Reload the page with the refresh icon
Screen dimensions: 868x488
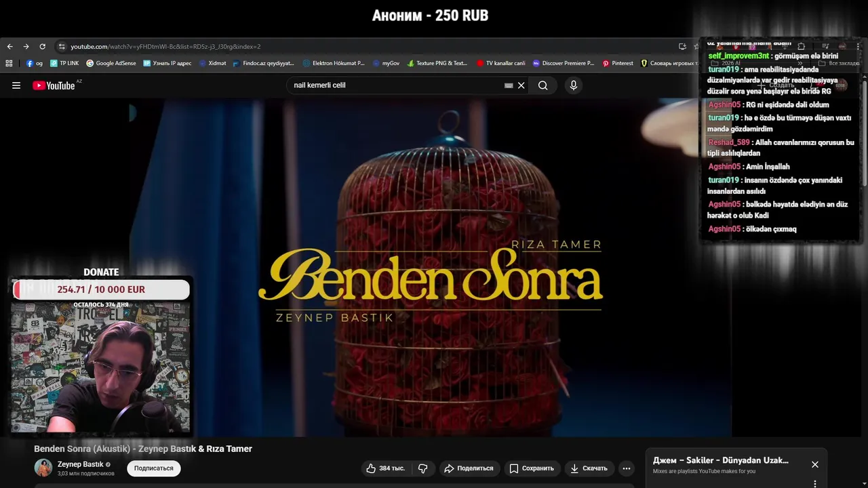[x=42, y=47]
